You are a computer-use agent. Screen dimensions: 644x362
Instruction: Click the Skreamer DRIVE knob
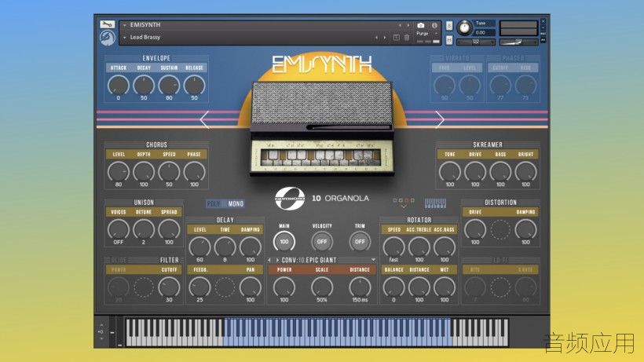(x=475, y=172)
